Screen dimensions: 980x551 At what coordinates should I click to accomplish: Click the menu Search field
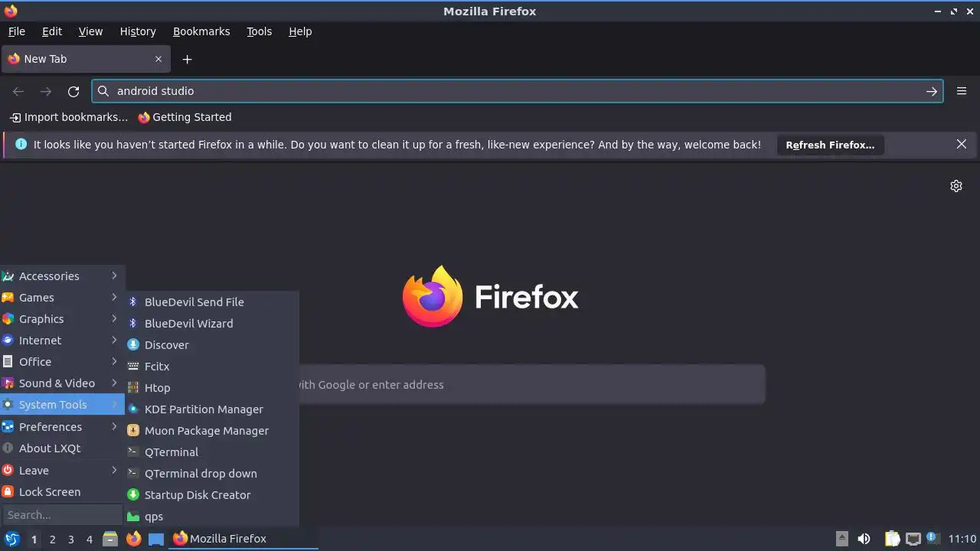(x=62, y=515)
